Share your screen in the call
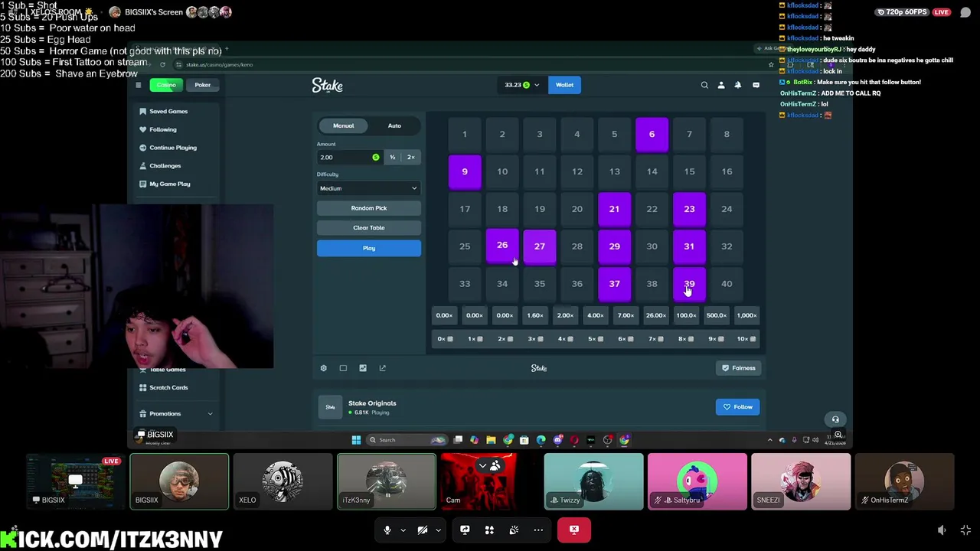Viewport: 980px width, 551px height. tap(465, 530)
